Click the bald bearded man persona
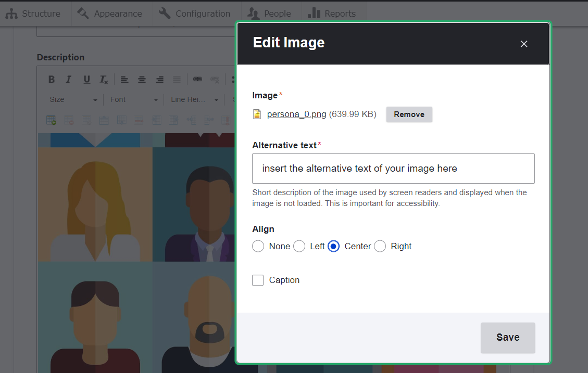Image resolution: width=588 pixels, height=373 pixels. coord(194,317)
